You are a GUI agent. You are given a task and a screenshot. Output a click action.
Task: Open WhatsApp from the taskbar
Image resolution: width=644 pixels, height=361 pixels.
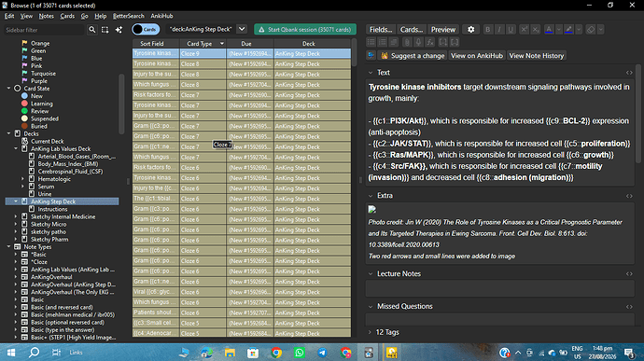pos(300,353)
